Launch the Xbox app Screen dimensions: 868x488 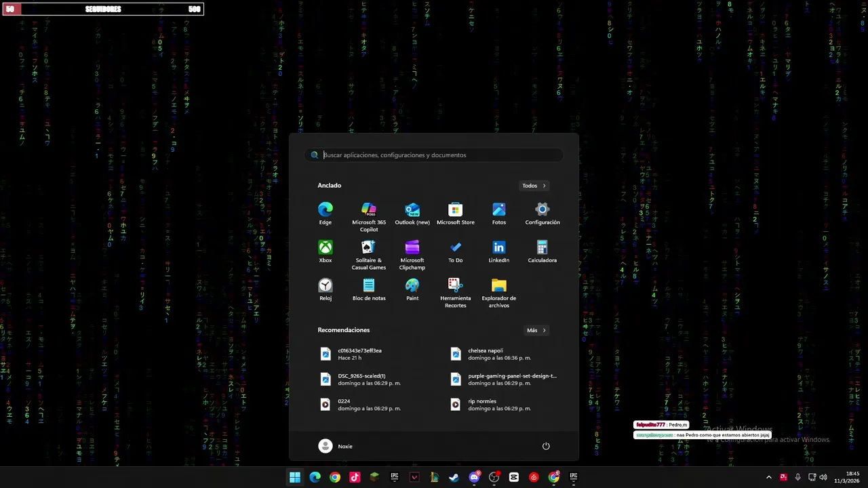click(x=325, y=251)
